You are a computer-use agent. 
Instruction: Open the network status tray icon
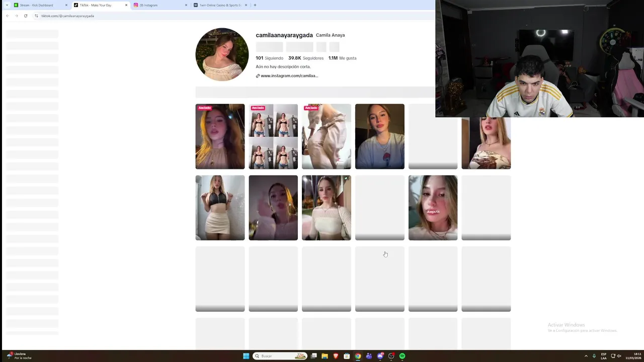[613, 356]
